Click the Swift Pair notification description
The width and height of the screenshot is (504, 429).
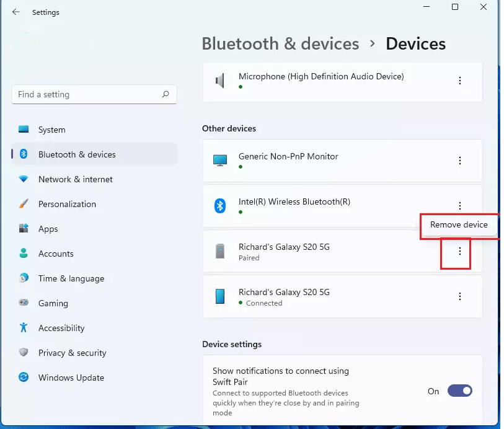(x=286, y=402)
